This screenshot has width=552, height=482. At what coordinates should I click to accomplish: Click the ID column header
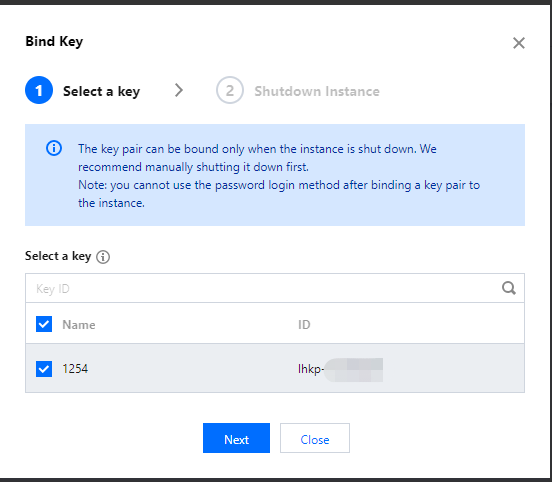click(304, 325)
